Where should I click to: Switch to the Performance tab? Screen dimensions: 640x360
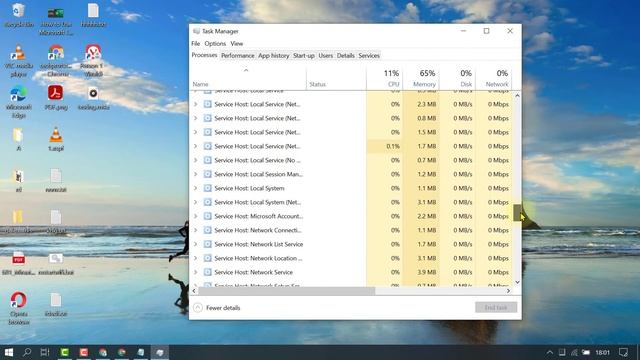238,56
